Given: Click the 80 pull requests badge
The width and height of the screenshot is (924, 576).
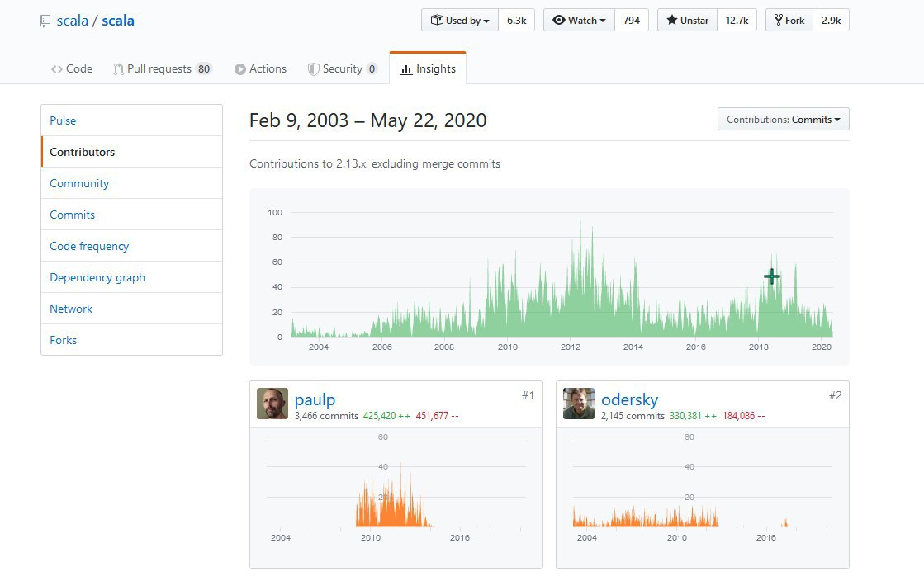Looking at the screenshot, I should (204, 69).
